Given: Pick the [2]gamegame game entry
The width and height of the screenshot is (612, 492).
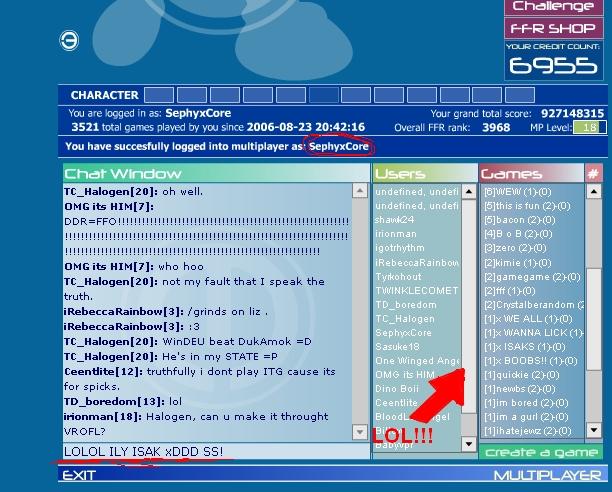Looking at the screenshot, I should click(525, 276).
